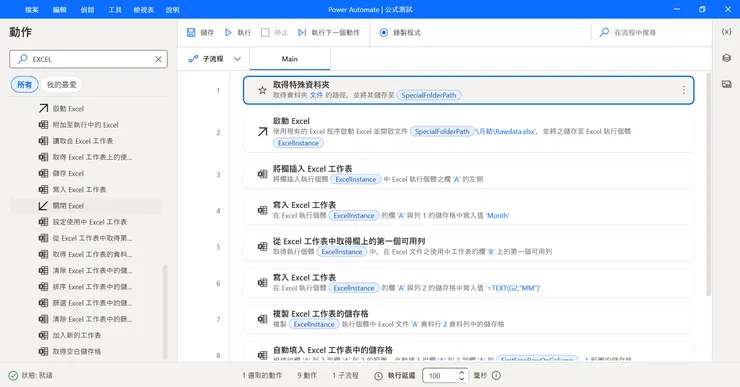Select the 所有 filter pill
This screenshot has width=740, height=387.
25,84
